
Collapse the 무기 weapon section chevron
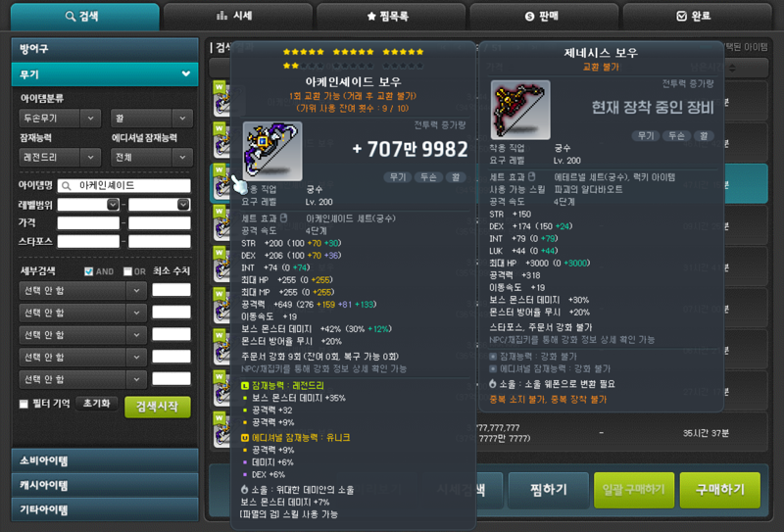[x=186, y=74]
